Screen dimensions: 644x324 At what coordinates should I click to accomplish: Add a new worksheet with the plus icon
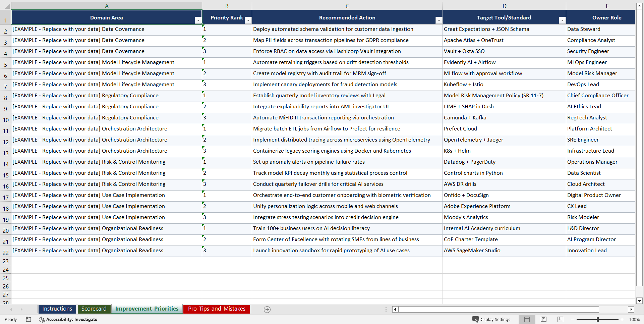click(x=267, y=309)
